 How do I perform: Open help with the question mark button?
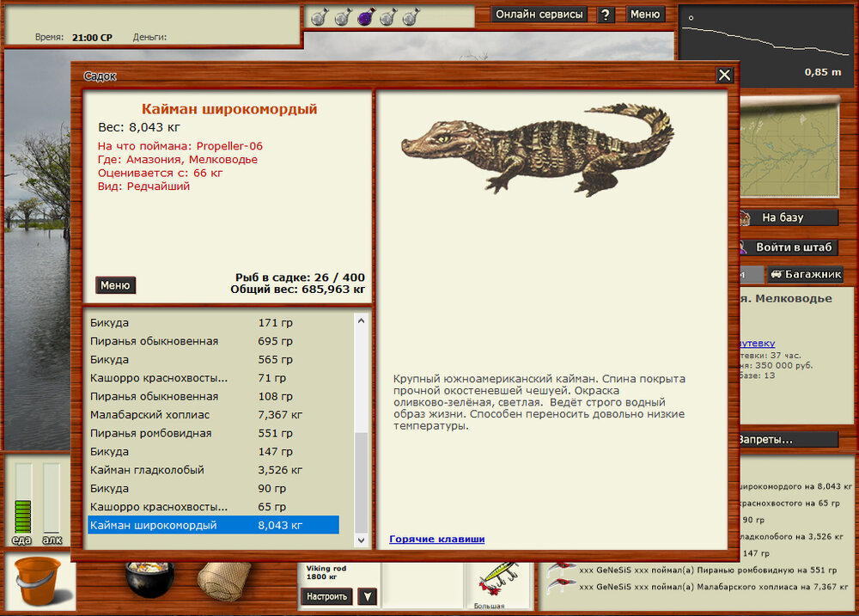point(606,15)
